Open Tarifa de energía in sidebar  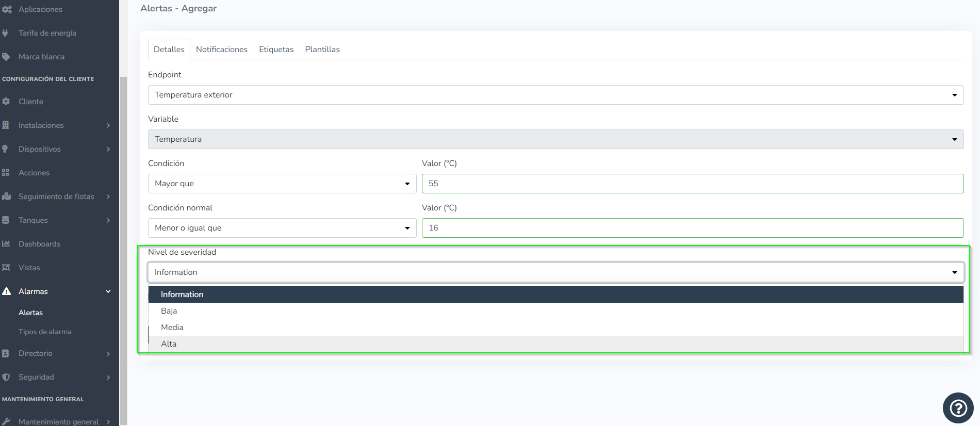click(47, 33)
